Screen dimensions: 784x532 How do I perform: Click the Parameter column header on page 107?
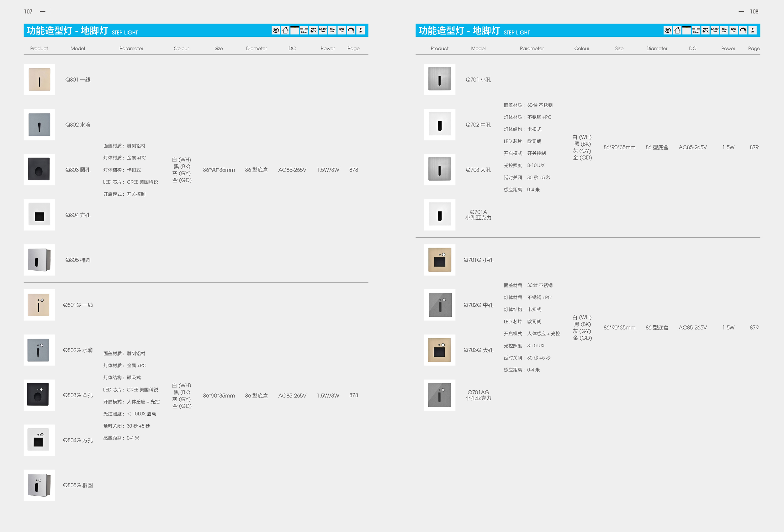[131, 49]
